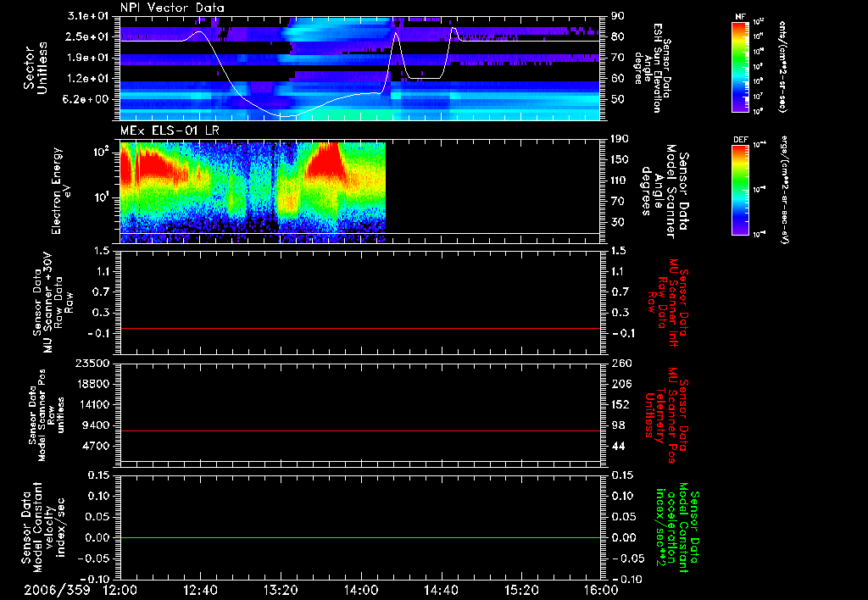Click the 13:20 time axis label
Image resolution: width=868 pixels, height=600 pixels.
pos(280,590)
